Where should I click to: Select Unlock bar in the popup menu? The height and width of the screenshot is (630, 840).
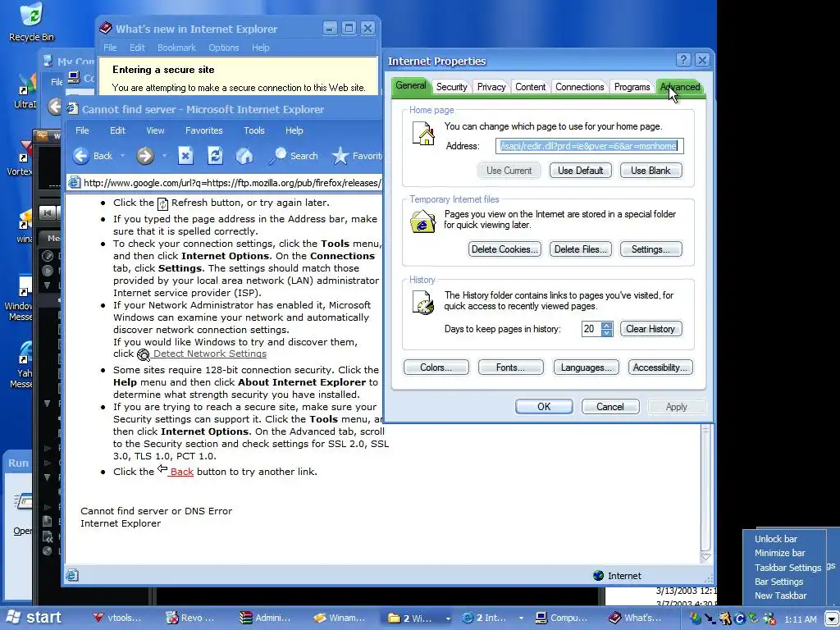776,539
